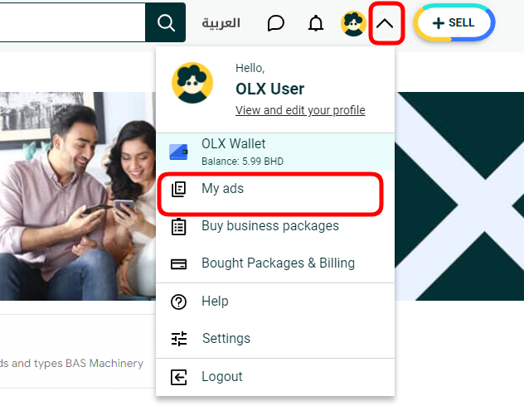Open Buy business packages
This screenshot has height=420, width=524.
pyautogui.click(x=275, y=226)
